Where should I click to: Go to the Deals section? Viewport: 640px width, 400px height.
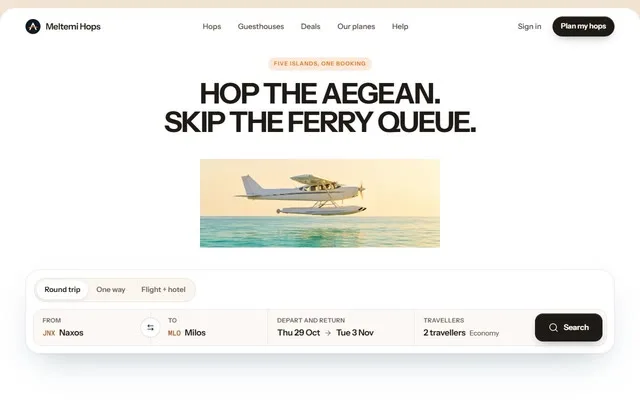[x=311, y=27]
